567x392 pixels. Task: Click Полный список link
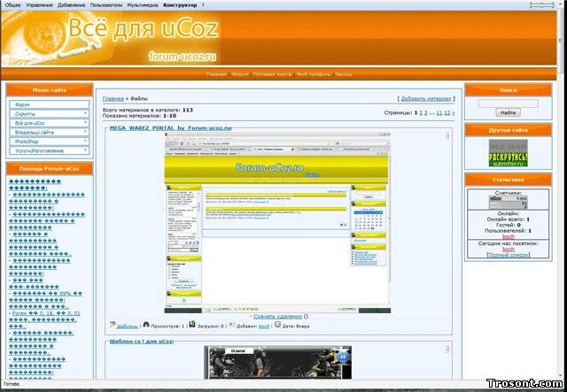tap(508, 255)
